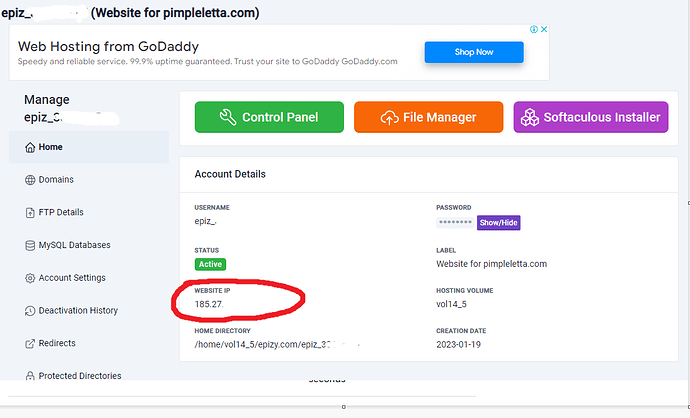Click the FTP Details file icon
This screenshot has height=418, width=690.
pyautogui.click(x=29, y=212)
